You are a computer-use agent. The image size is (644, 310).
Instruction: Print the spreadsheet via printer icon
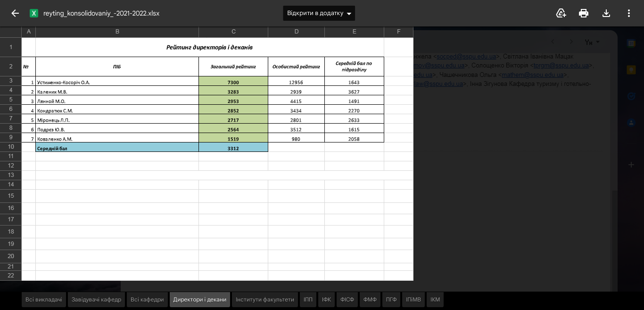[x=584, y=13]
